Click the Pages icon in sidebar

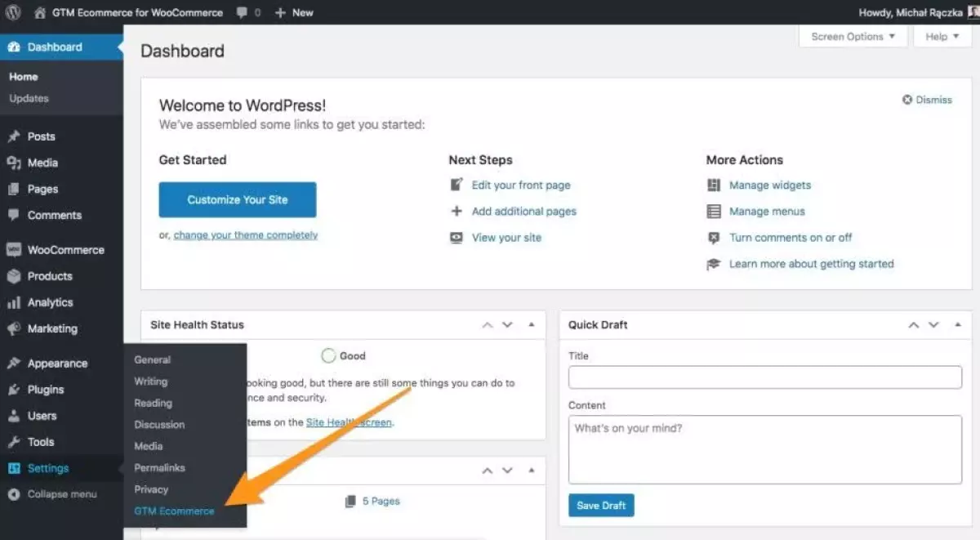click(x=14, y=189)
